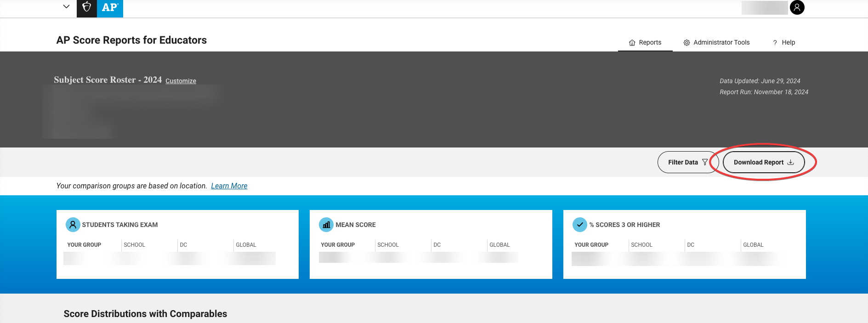
Task: Click the AP Score Reports for Educators heading
Action: tap(131, 40)
